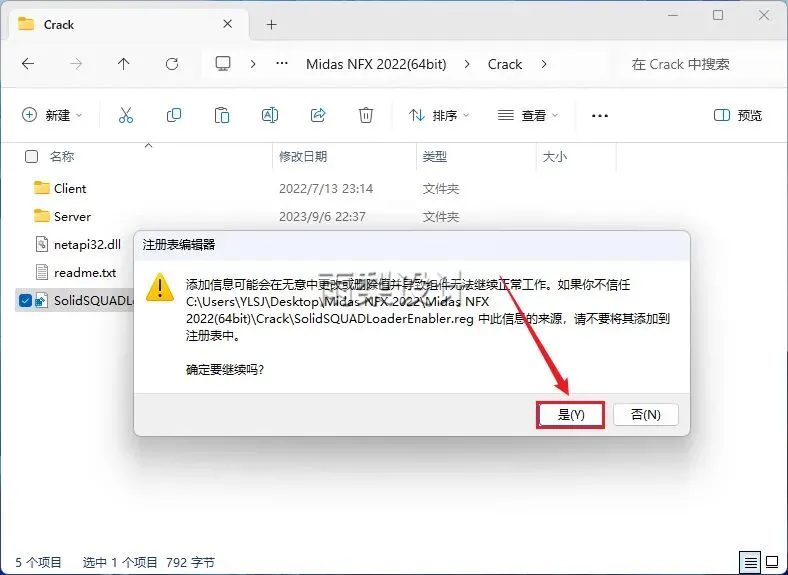788x575 pixels.
Task: Select the Server folder name
Action: pyautogui.click(x=72, y=217)
